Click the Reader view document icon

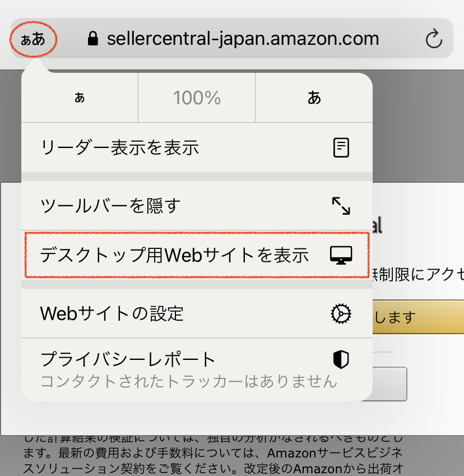[x=341, y=147]
